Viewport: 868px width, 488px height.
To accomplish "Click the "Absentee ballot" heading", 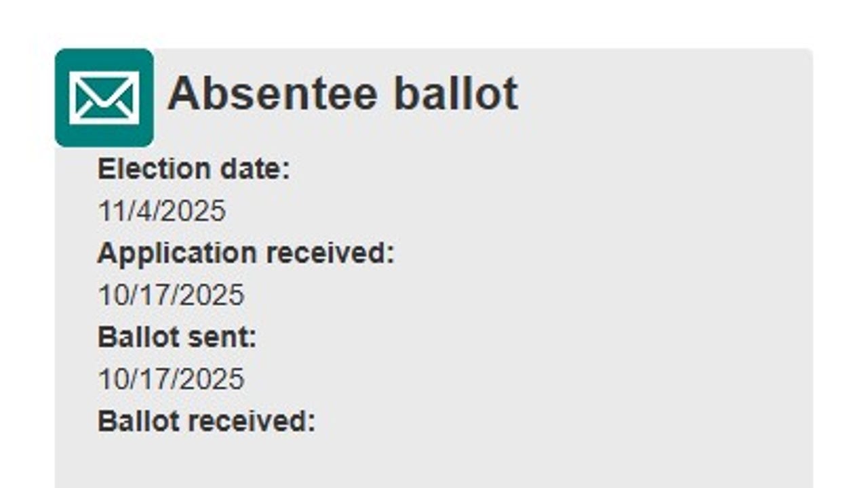I will [x=342, y=94].
